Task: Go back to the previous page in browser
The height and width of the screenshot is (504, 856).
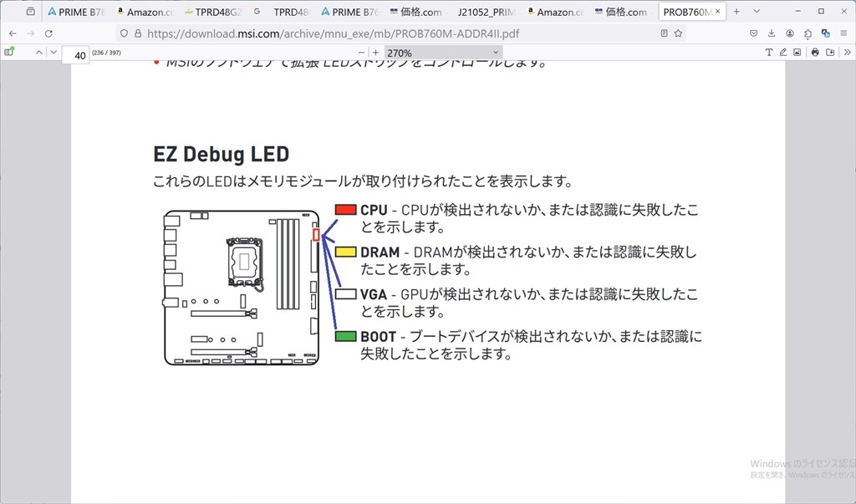Action: pos(13,33)
